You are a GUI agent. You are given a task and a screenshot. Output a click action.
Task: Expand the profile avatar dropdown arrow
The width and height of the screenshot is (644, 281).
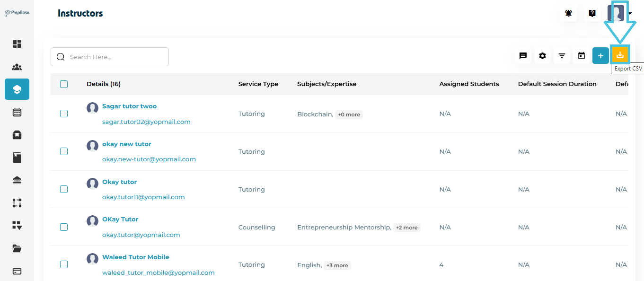630,13
